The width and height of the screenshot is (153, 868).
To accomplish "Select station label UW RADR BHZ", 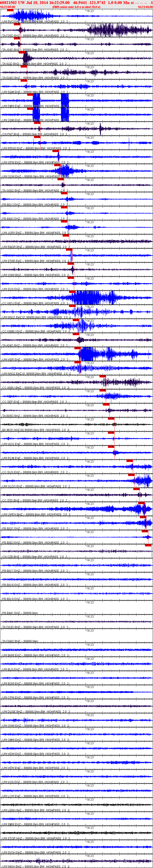I will coord(12,247).
